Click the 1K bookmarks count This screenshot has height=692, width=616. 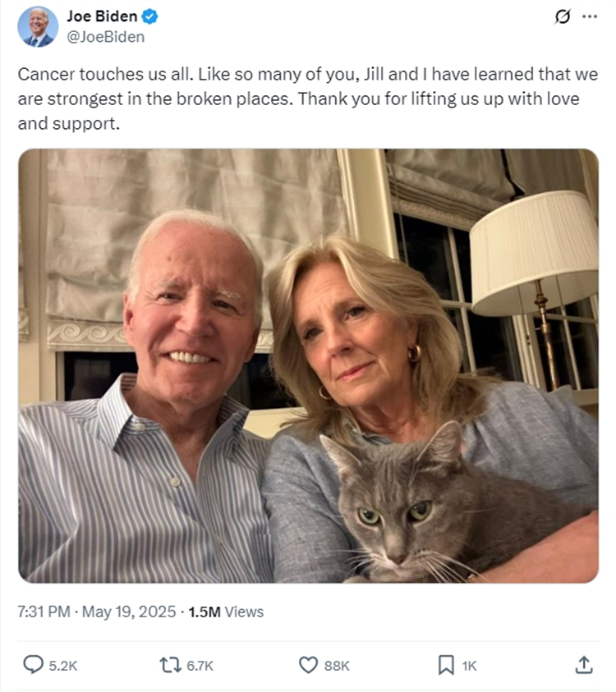tap(469, 666)
